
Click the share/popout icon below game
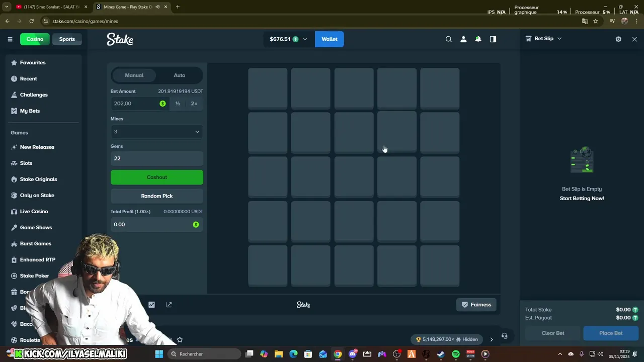(169, 305)
